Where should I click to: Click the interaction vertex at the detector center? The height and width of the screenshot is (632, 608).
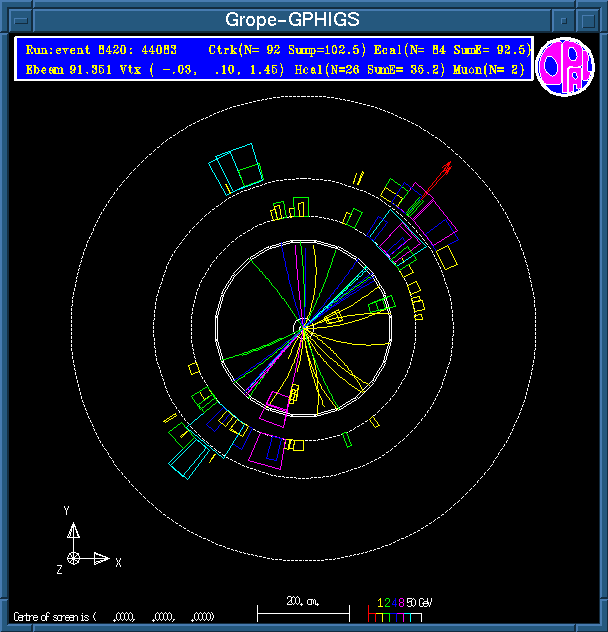click(x=304, y=327)
